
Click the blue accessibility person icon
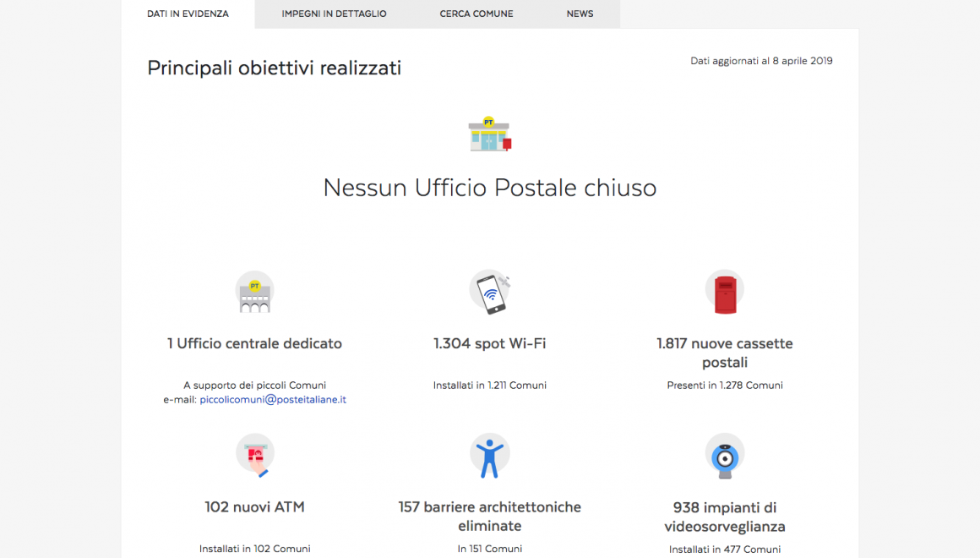(490, 456)
